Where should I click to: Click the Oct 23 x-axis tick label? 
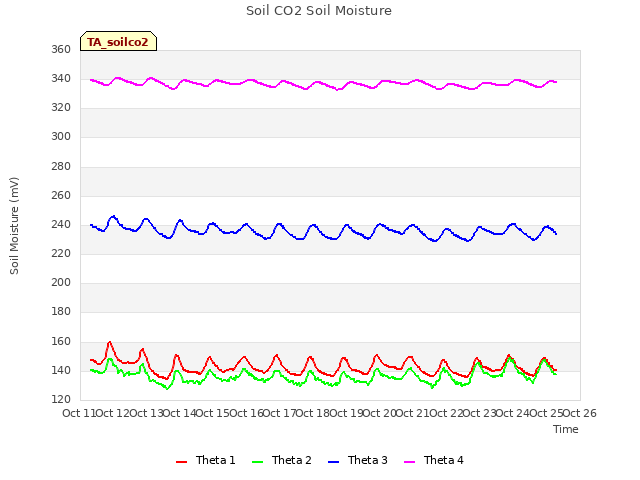(480, 413)
